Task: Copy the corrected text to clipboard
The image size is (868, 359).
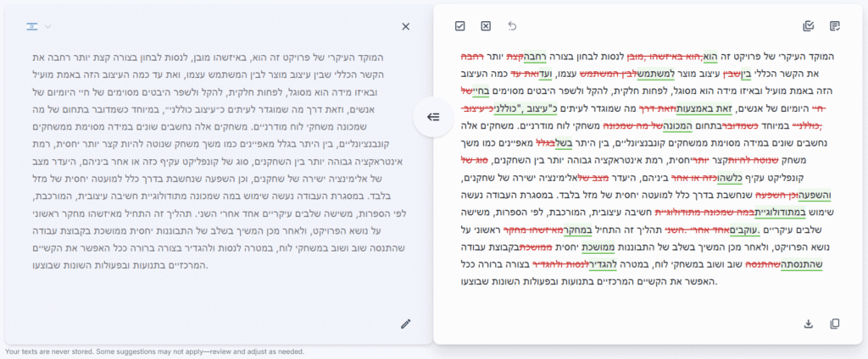Action: click(x=835, y=323)
